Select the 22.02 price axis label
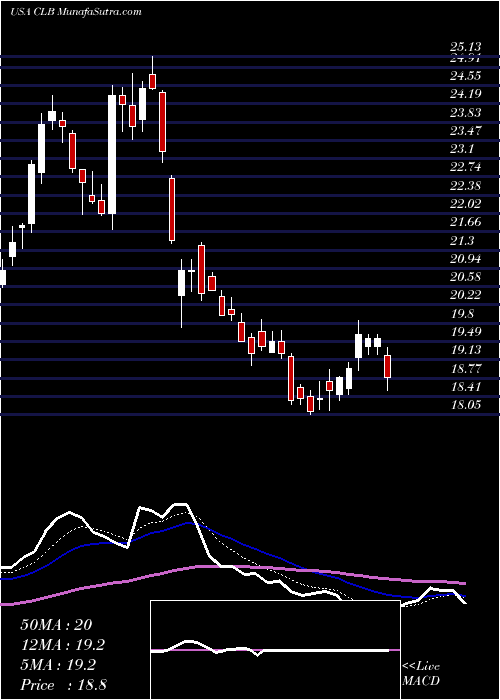The width and height of the screenshot is (500, 700). (x=465, y=204)
